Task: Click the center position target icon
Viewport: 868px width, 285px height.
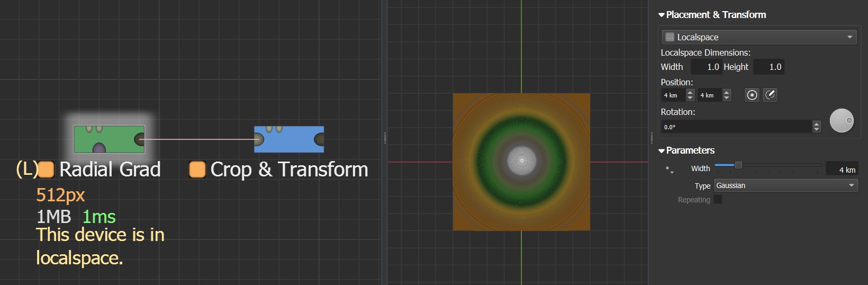Action: tap(752, 95)
